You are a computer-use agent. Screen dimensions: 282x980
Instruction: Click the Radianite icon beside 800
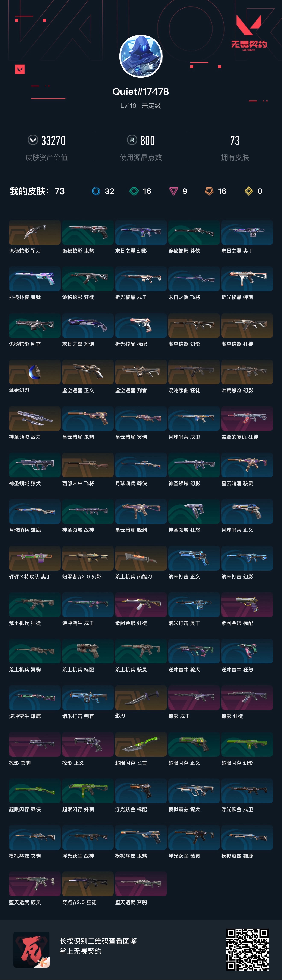point(132,140)
